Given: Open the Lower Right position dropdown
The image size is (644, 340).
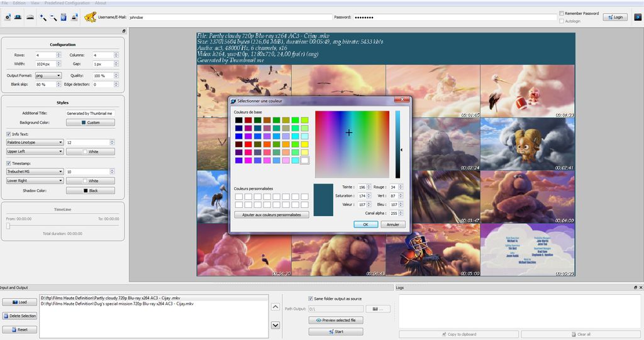Looking at the screenshot, I should [x=35, y=180].
